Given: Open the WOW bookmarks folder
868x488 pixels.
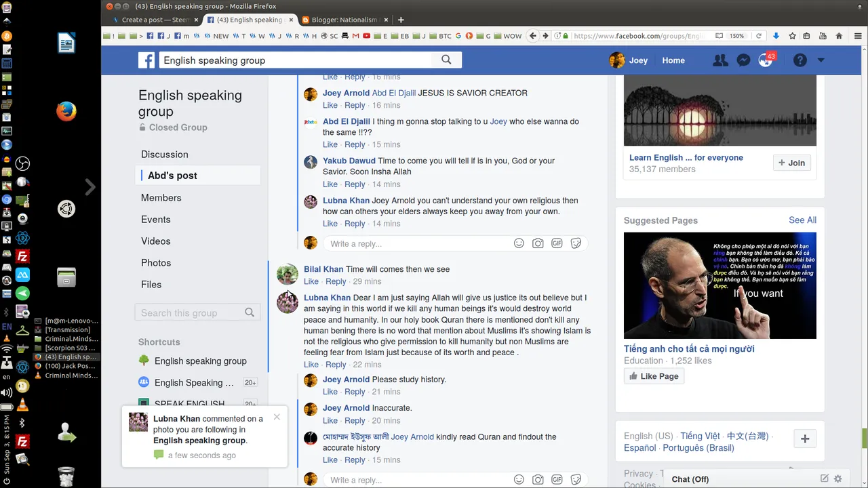Looking at the screenshot, I should [508, 36].
